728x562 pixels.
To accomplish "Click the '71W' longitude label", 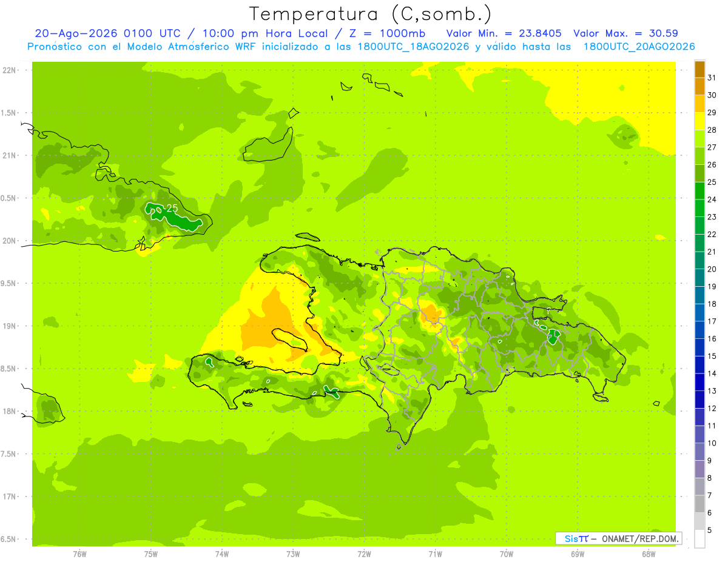I will [x=435, y=554].
